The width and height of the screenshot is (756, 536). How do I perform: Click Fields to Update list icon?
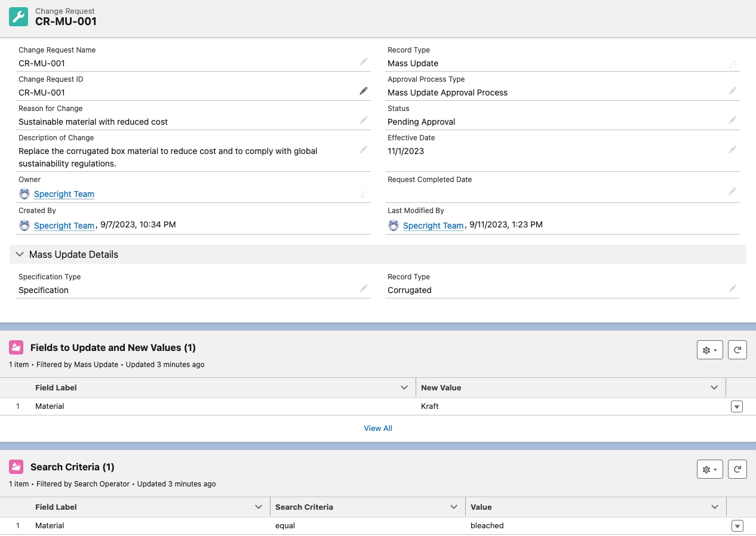point(16,347)
